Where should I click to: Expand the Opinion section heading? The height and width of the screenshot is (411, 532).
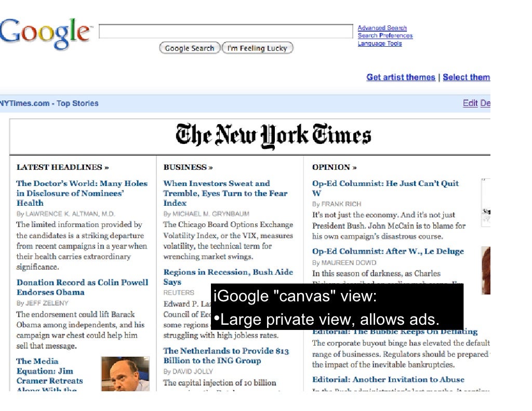click(x=334, y=167)
